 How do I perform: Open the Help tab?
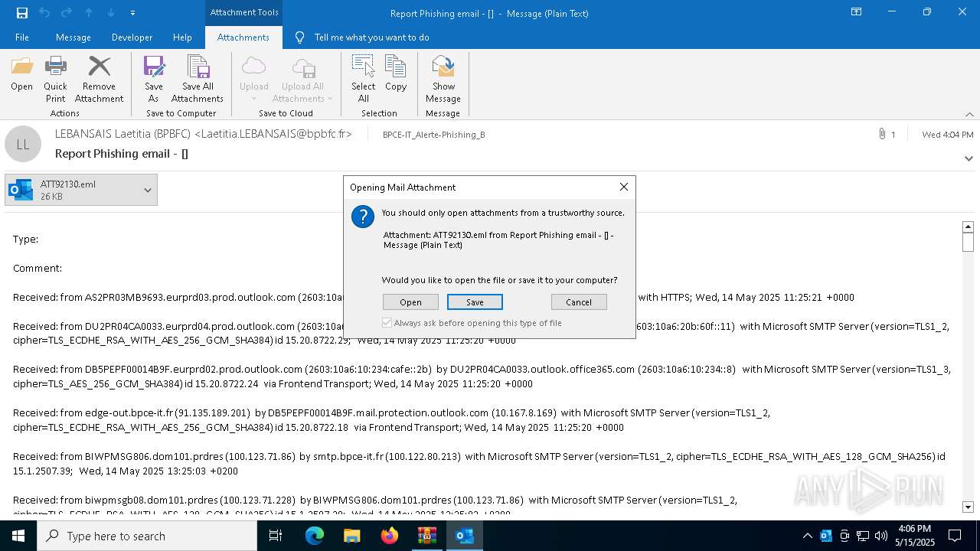pyautogui.click(x=182, y=37)
